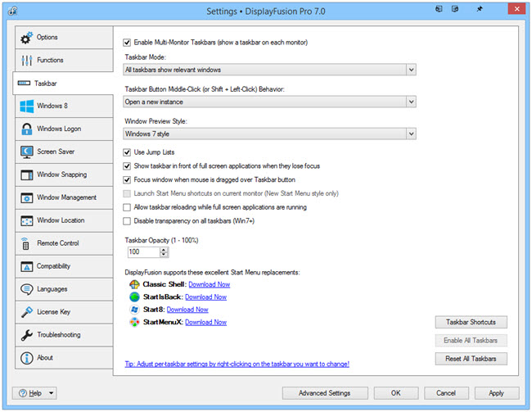Decrease Taskbar Opacity with the down arrow
This screenshot has height=412, width=532.
point(164,255)
